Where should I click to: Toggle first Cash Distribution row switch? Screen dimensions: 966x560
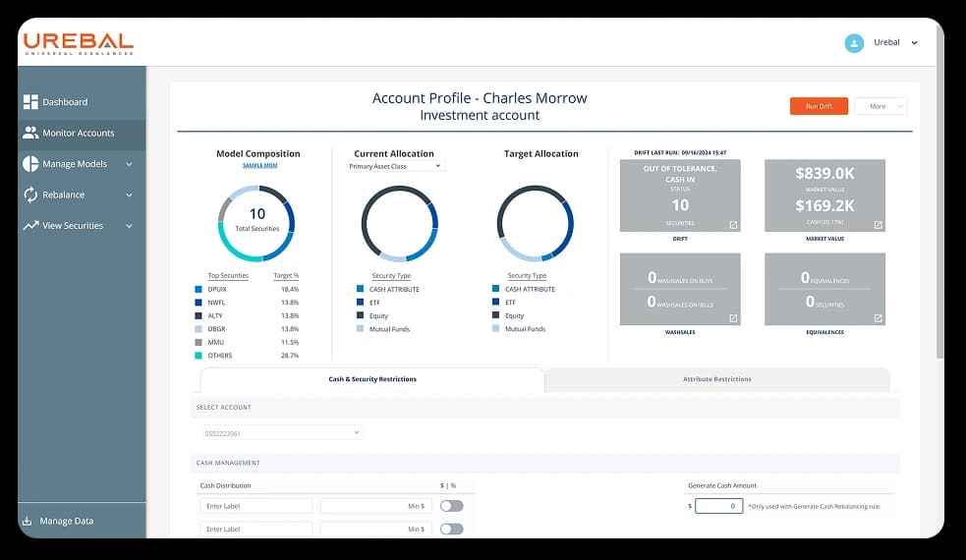(x=452, y=506)
